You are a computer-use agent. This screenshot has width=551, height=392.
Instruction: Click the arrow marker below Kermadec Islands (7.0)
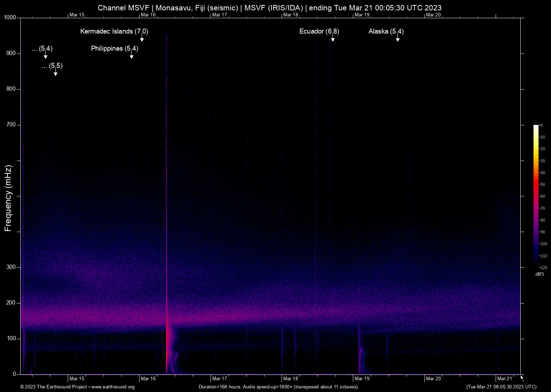(x=142, y=38)
